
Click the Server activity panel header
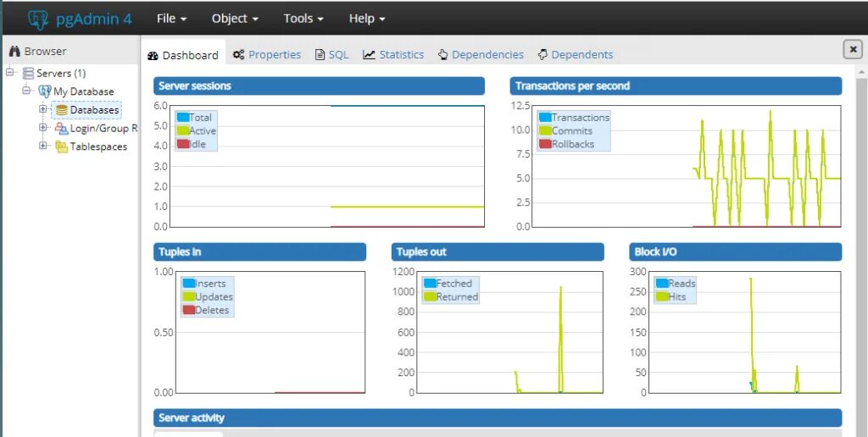coord(498,418)
